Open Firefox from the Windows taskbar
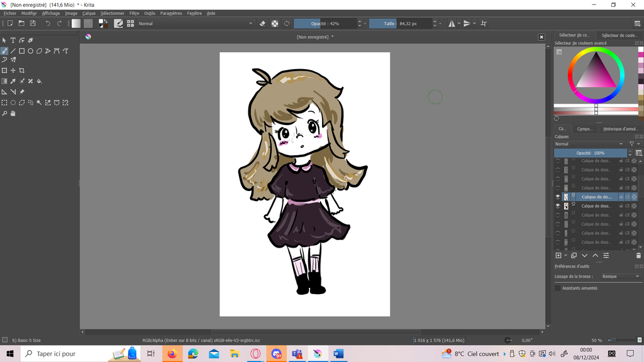Screen dimensions: 644x362 click(x=171, y=354)
